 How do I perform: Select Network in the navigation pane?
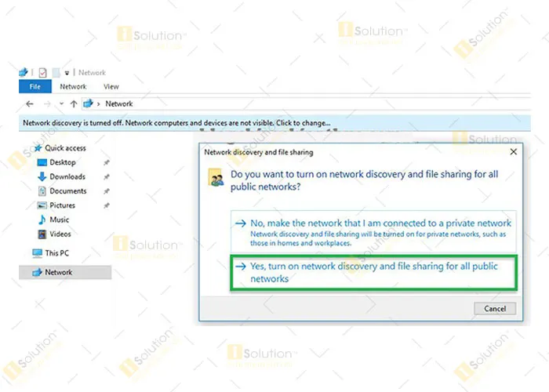point(58,272)
